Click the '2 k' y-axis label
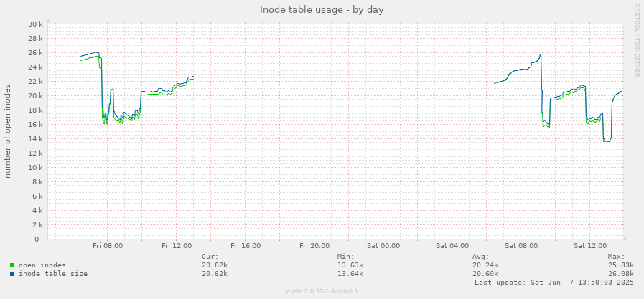Image resolution: width=644 pixels, height=299 pixels. point(37,225)
